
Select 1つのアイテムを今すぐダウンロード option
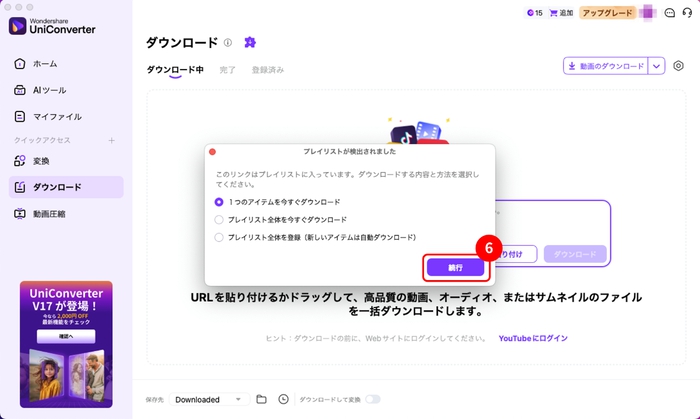[x=220, y=201]
